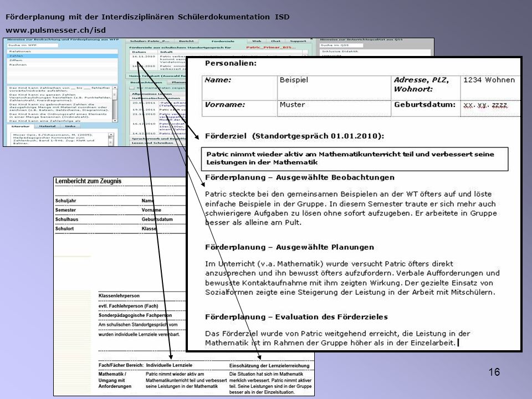This screenshot has width=532, height=399.
Task: Click the Muster first name cell
Action: coord(334,108)
